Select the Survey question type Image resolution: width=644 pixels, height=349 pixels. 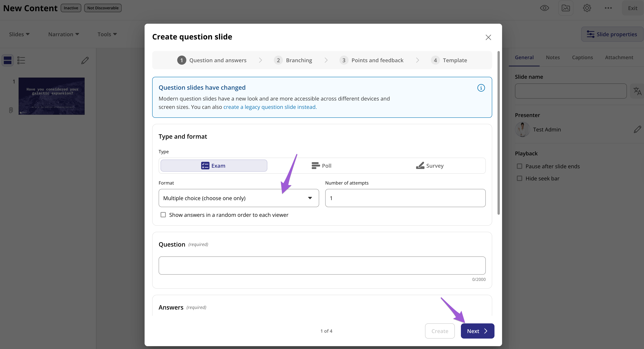tap(430, 166)
